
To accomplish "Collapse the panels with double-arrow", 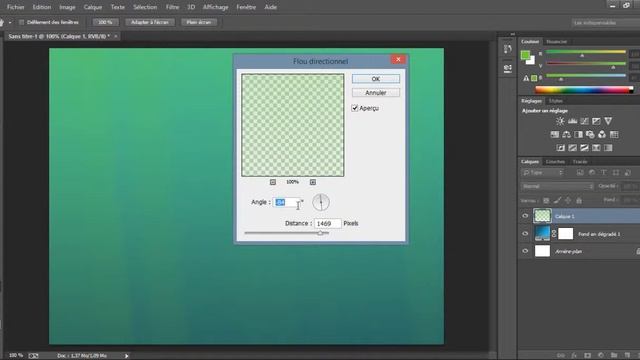I will click(x=513, y=34).
